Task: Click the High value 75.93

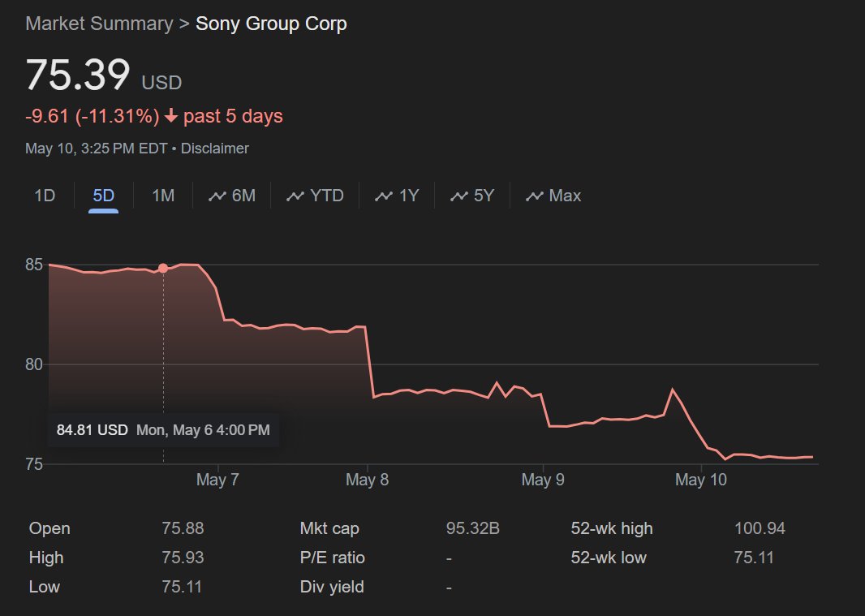Action: pyautogui.click(x=183, y=558)
